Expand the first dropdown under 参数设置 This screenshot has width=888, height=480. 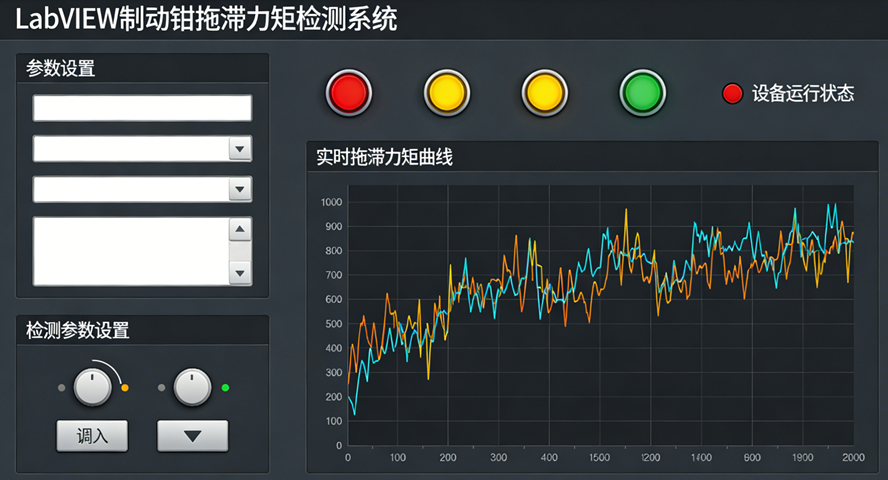pyautogui.click(x=239, y=149)
